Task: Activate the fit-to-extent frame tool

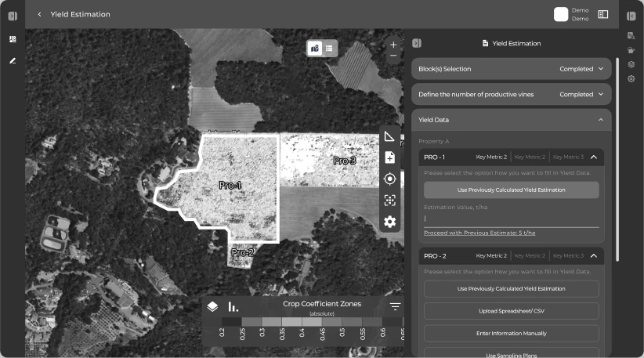Action: [x=389, y=201]
